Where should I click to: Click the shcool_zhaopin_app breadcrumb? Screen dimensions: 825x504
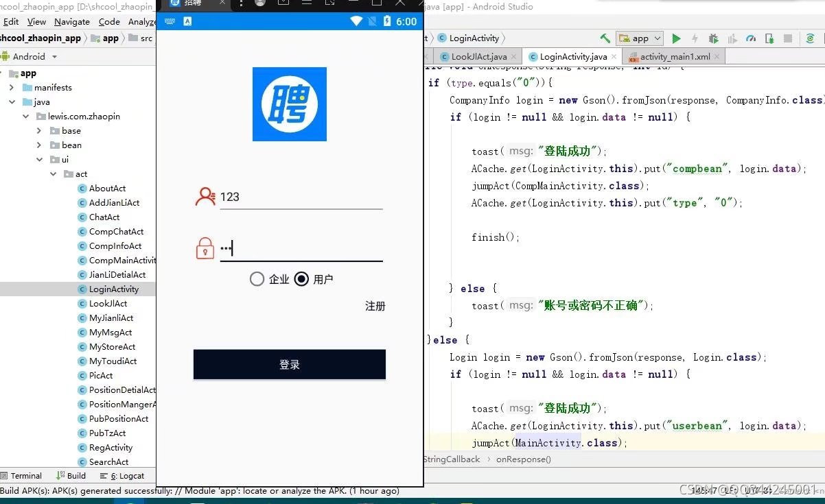point(40,38)
